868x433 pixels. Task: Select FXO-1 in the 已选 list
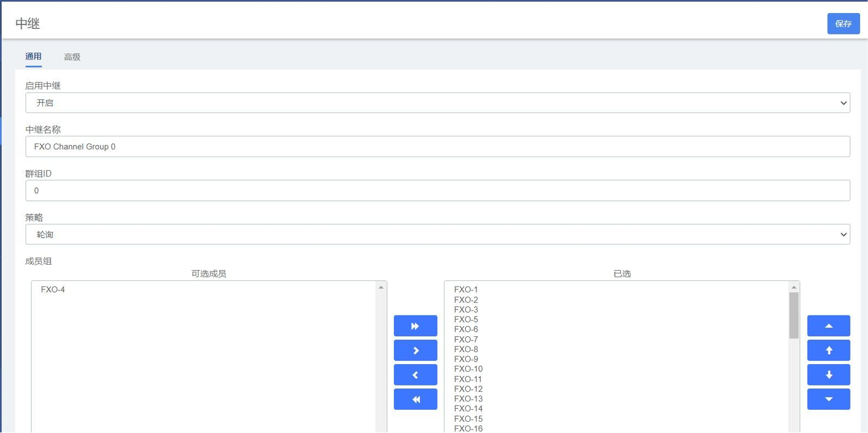466,290
